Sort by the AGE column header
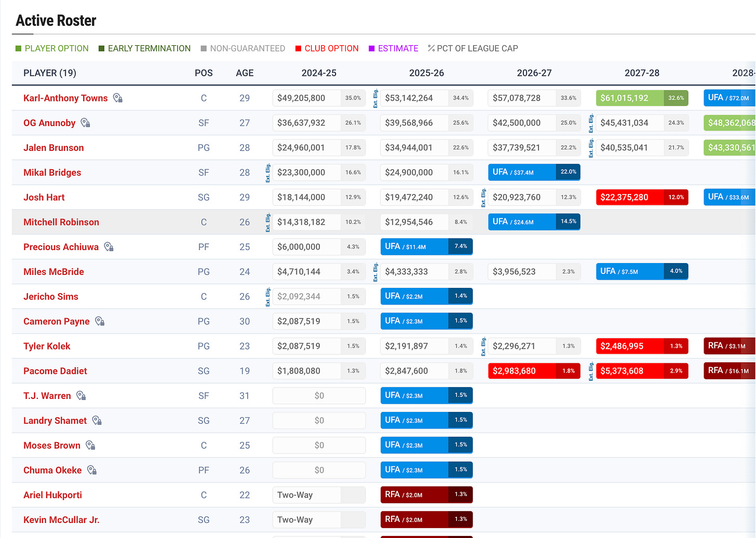The height and width of the screenshot is (538, 756). tap(245, 73)
